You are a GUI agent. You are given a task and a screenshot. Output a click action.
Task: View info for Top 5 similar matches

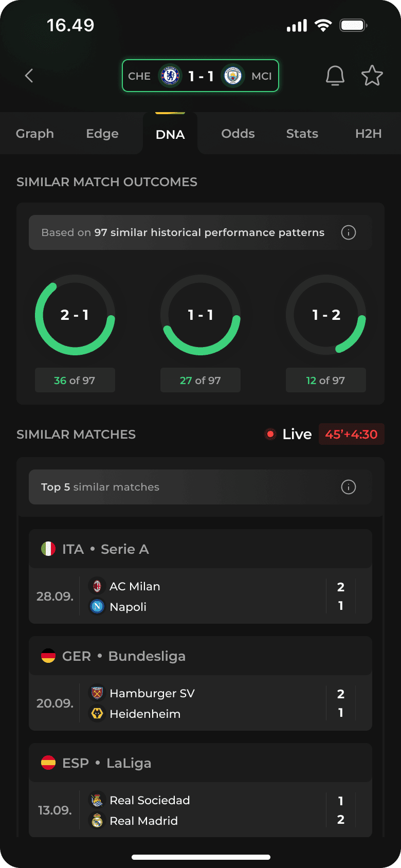point(349,487)
